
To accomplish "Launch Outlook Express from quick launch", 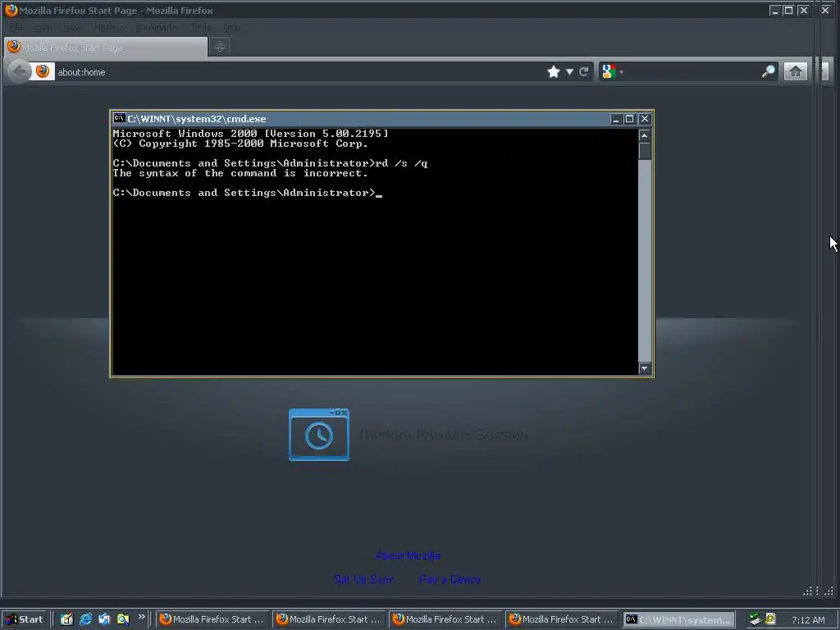I will (104, 619).
